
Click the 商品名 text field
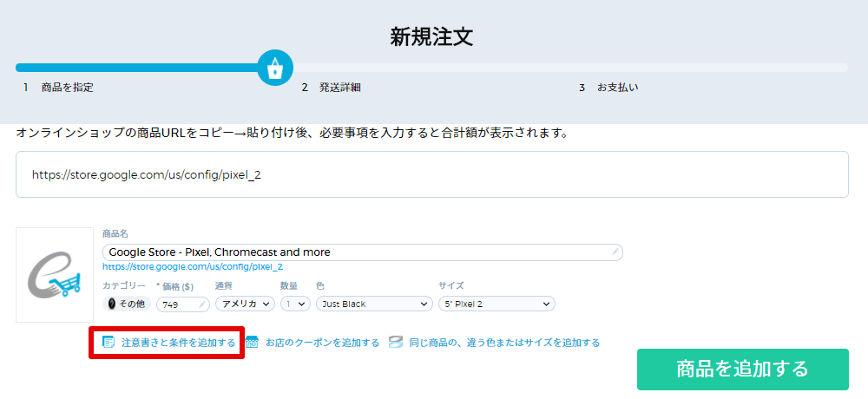click(x=363, y=252)
